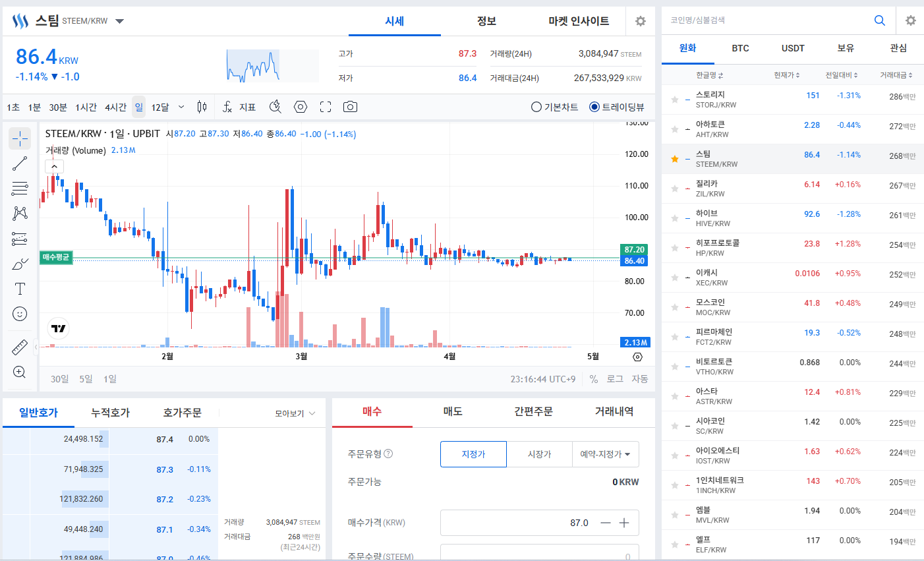Toggle the 로그 logarithmic scale
924x561 pixels.
pyautogui.click(x=615, y=379)
